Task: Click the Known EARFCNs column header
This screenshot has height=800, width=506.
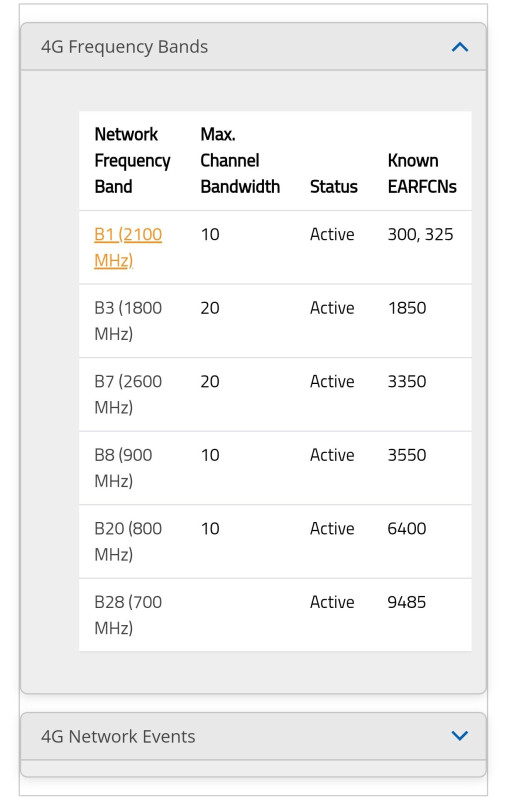Action: [422, 173]
